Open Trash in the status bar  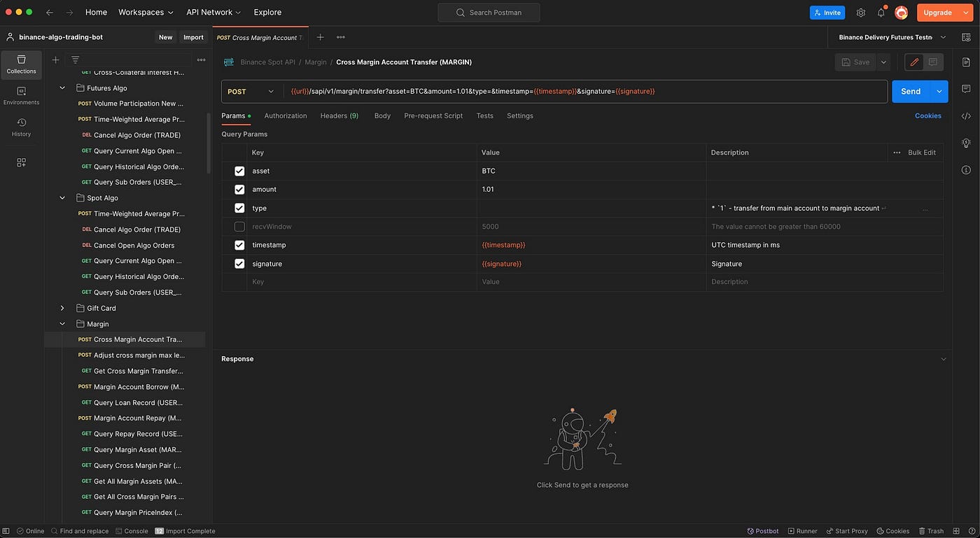point(930,531)
